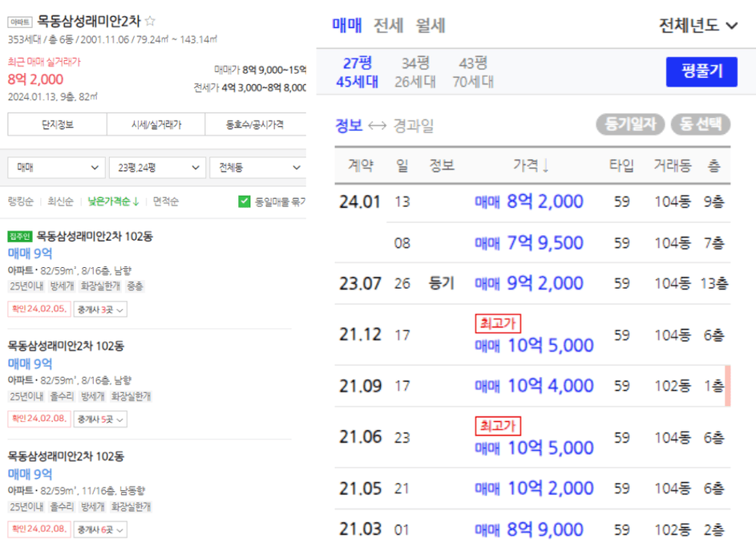Click the 24.01 contract date cell
Screen dimensions: 756x552
click(x=360, y=201)
